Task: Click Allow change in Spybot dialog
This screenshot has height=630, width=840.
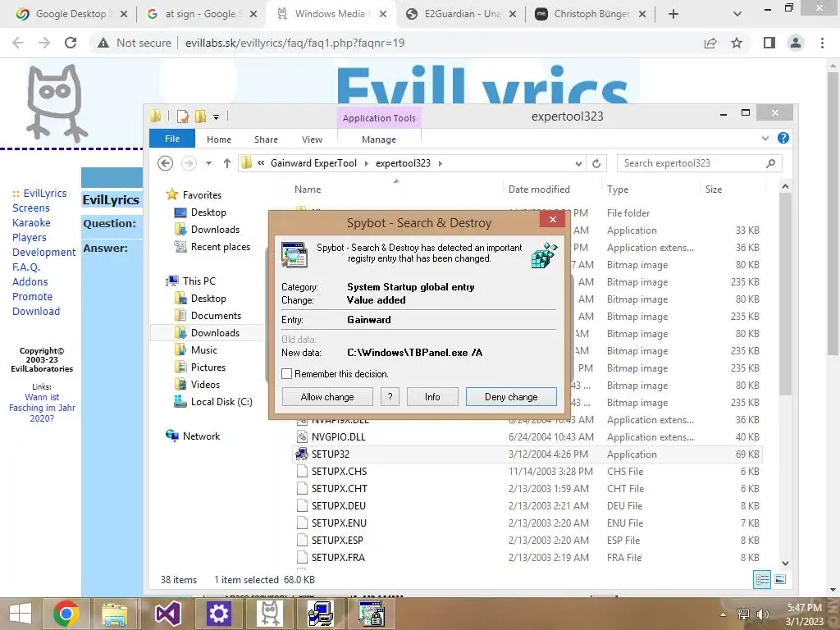Action: (327, 397)
